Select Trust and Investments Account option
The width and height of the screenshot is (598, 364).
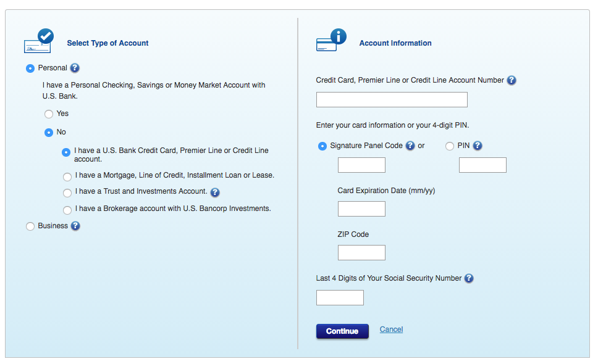[x=67, y=193]
